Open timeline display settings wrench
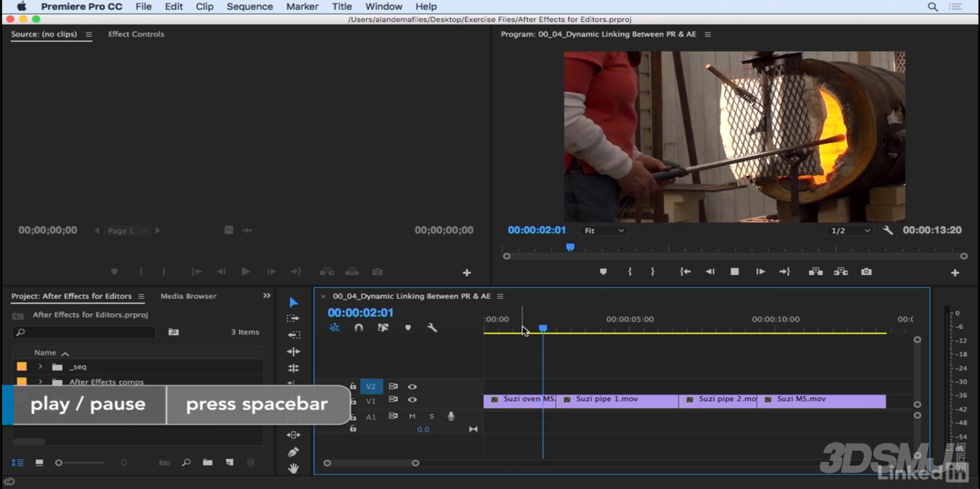This screenshot has width=980, height=489. (432, 328)
